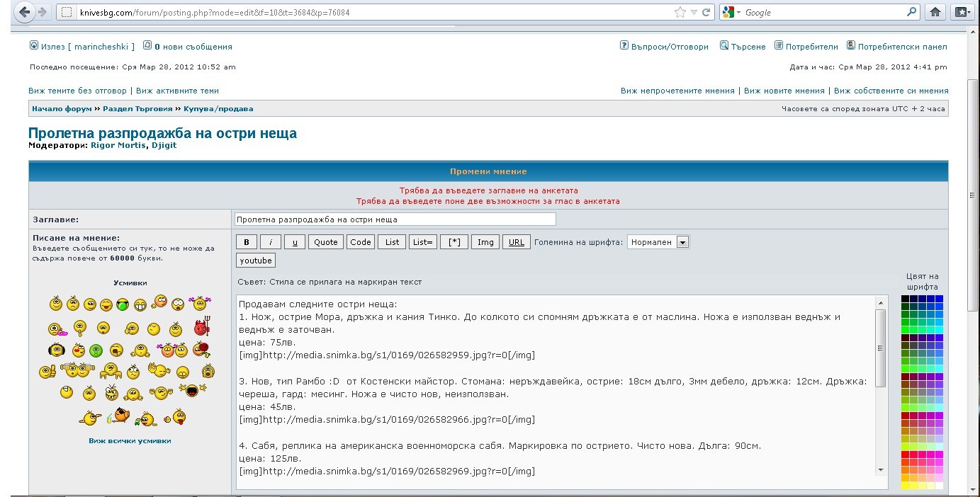
Task: Focus the Заглавие title field
Action: click(395, 219)
